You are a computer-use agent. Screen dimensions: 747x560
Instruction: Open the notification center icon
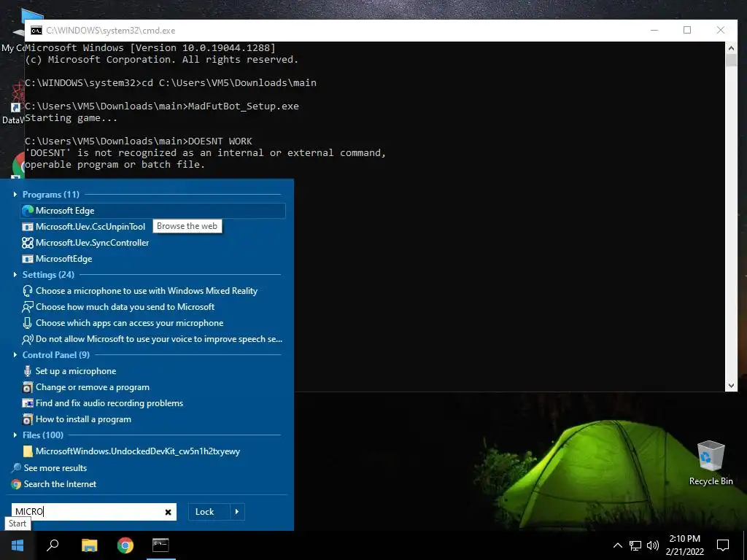723,545
